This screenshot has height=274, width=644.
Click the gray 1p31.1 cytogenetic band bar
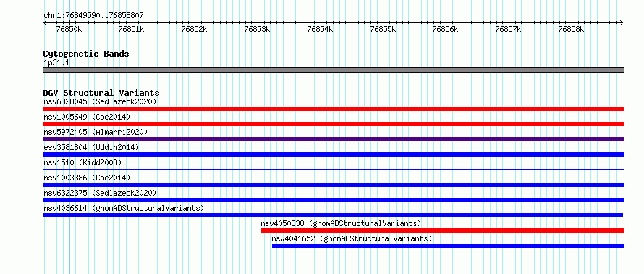point(333,70)
